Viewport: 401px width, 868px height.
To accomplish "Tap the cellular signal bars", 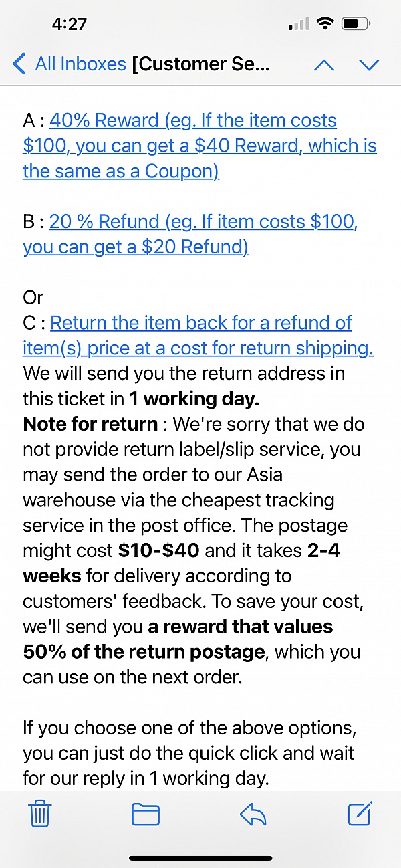I will point(299,25).
